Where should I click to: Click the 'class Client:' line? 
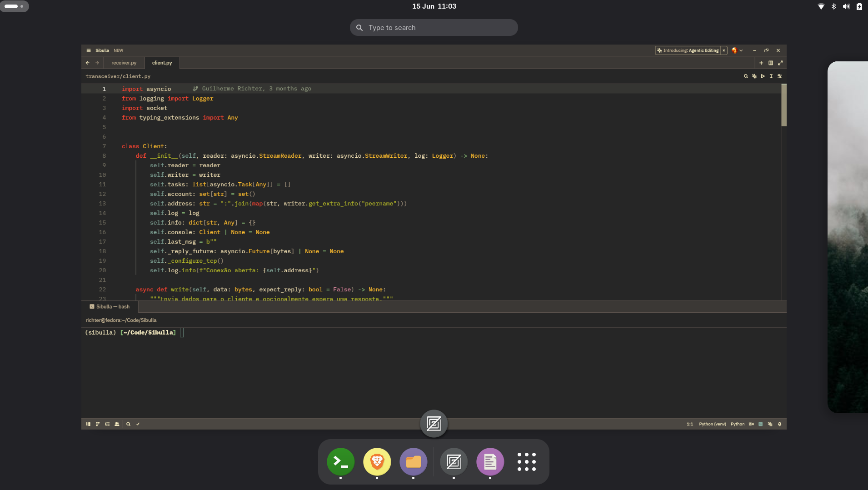click(x=144, y=146)
